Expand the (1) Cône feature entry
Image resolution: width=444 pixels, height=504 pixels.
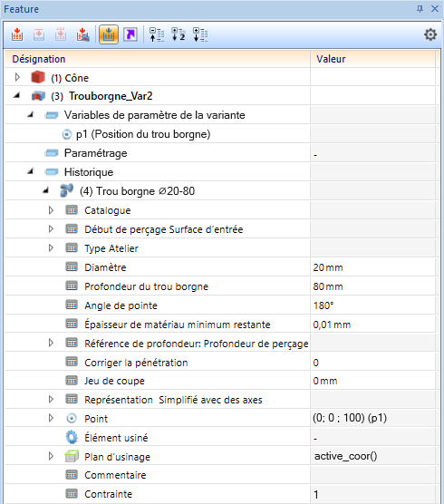point(17,77)
